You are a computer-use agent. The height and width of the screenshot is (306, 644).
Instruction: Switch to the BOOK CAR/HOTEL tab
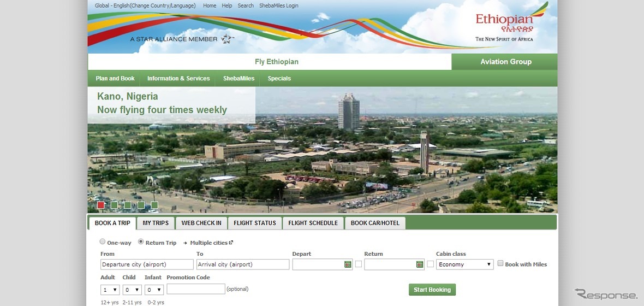(x=375, y=223)
